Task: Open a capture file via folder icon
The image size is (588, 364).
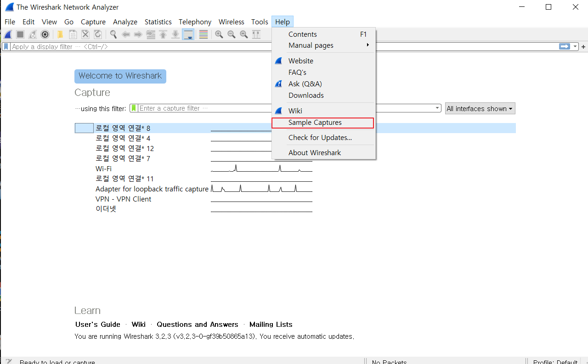Action: 60,34
